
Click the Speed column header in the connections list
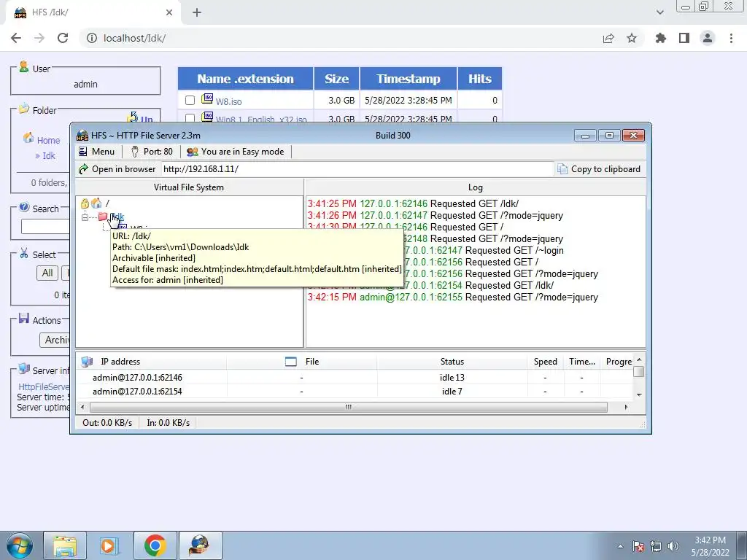click(x=546, y=362)
